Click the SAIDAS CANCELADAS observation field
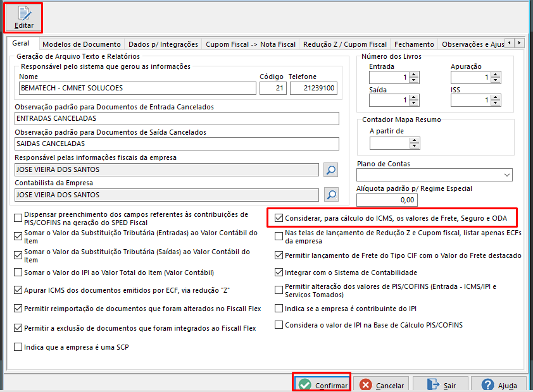 [177, 144]
